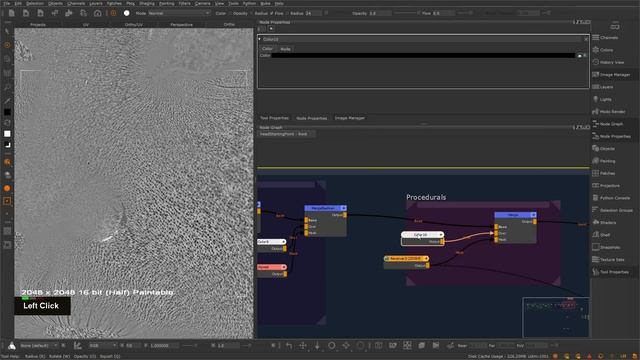The image size is (640, 360).
Task: Click the home-shaped icon in top toolbar
Action: click(98, 13)
